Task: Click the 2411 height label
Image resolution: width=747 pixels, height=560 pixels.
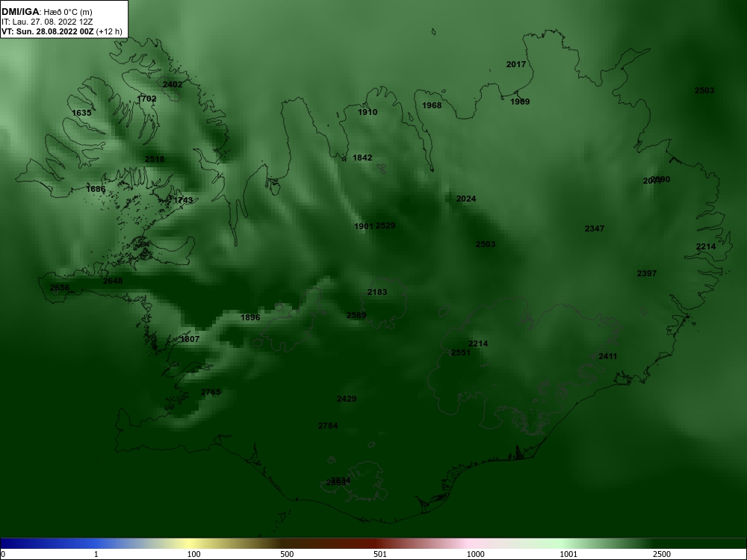Action: pyautogui.click(x=608, y=357)
